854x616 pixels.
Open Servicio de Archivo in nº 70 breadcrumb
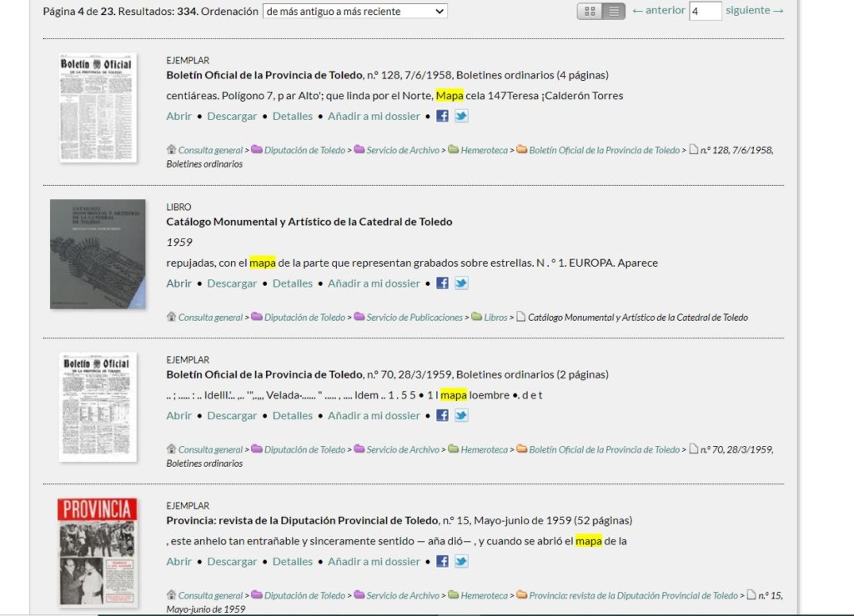tap(403, 449)
